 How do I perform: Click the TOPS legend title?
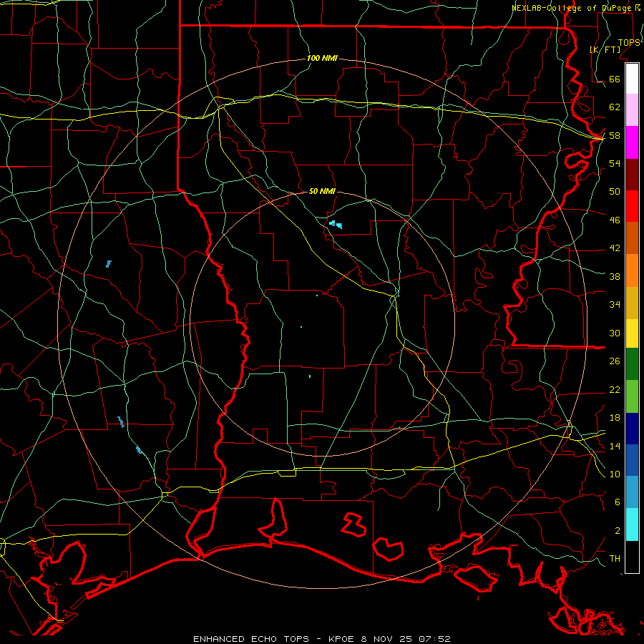pyautogui.click(x=629, y=43)
